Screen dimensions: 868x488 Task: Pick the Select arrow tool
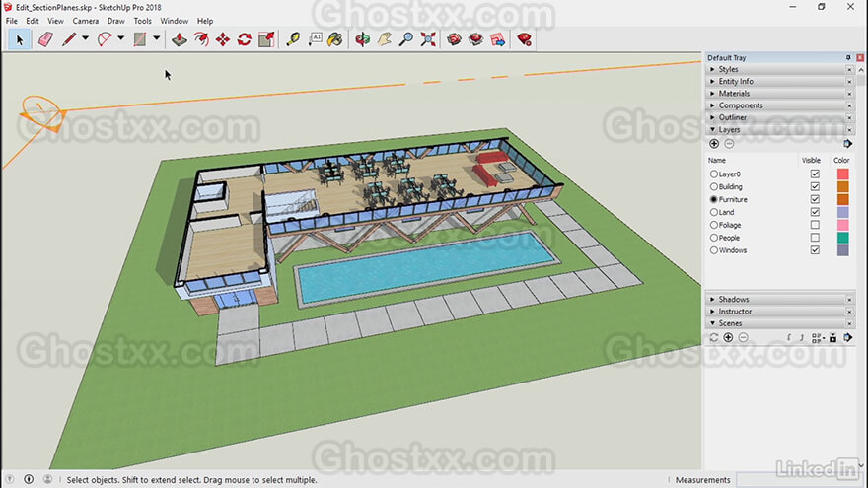point(20,39)
